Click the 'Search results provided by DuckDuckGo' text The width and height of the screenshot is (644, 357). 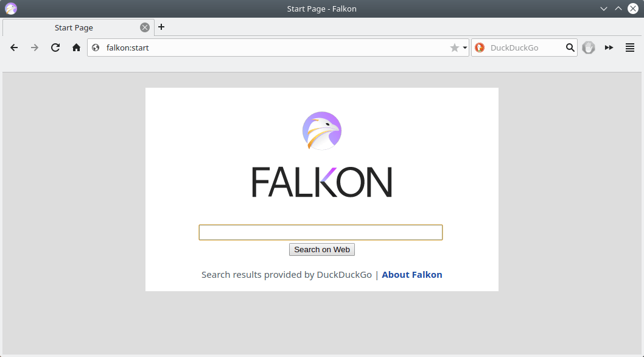pyautogui.click(x=287, y=275)
